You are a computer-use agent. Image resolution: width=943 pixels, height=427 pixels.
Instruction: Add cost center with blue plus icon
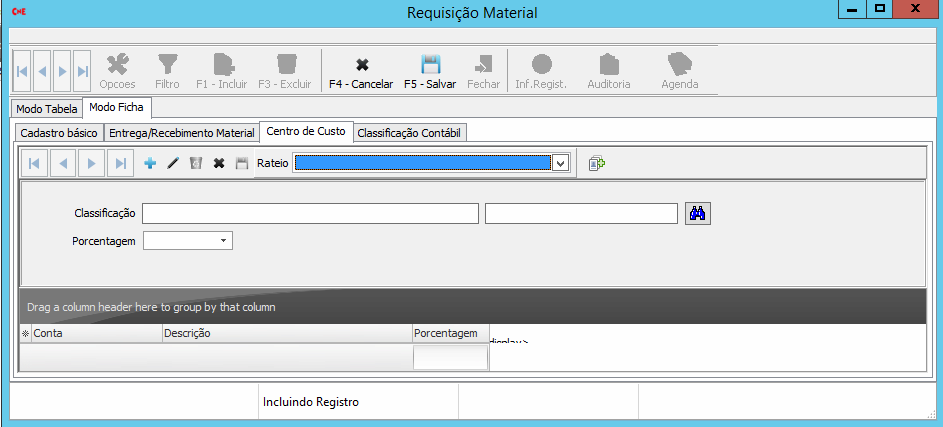point(150,163)
